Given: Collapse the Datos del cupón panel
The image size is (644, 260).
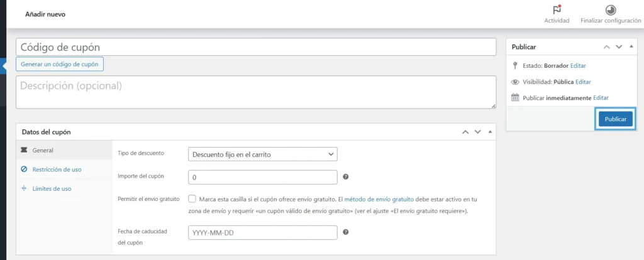Looking at the screenshot, I should [x=490, y=132].
